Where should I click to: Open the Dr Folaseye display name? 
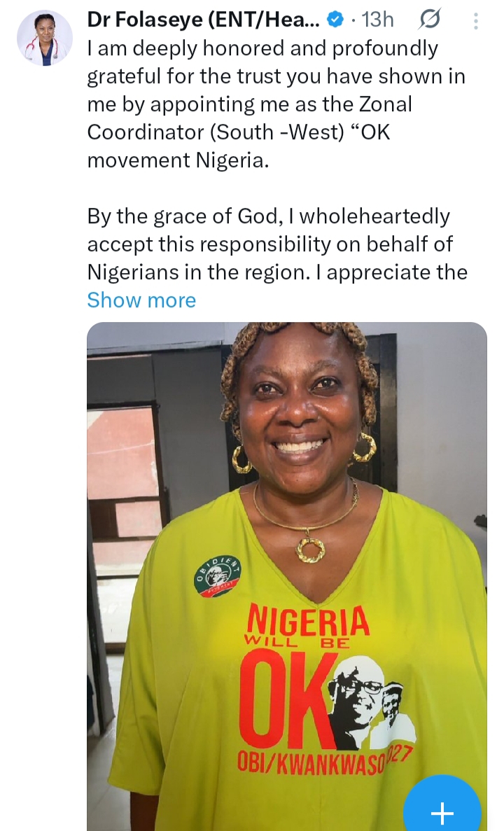coord(203,20)
